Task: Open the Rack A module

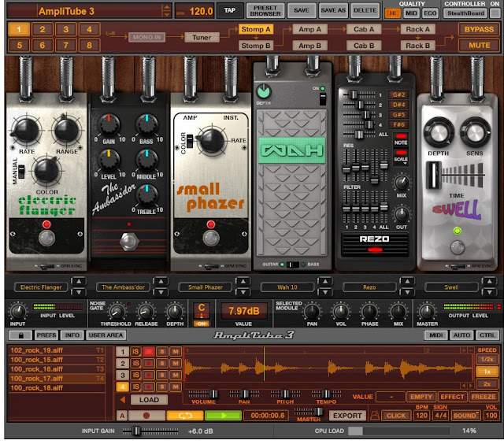Action: (x=418, y=29)
